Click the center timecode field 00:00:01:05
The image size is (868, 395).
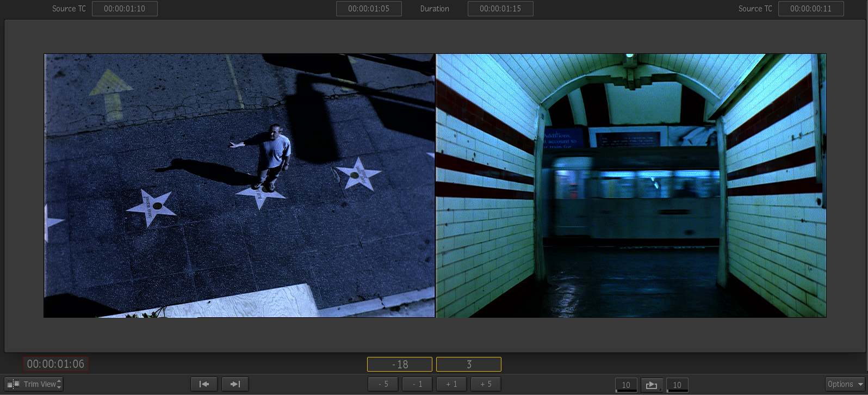tap(369, 9)
